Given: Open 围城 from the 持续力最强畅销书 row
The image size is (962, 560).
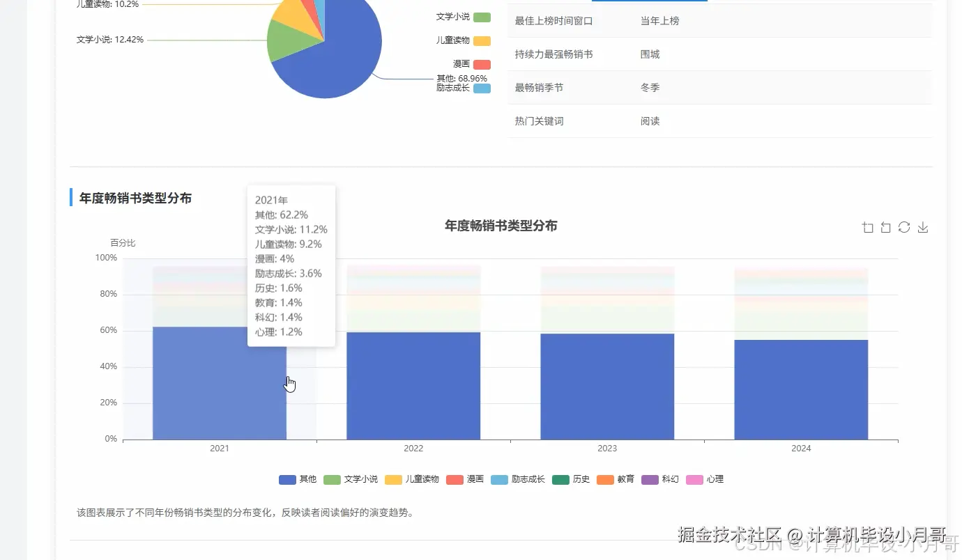Looking at the screenshot, I should (x=649, y=54).
